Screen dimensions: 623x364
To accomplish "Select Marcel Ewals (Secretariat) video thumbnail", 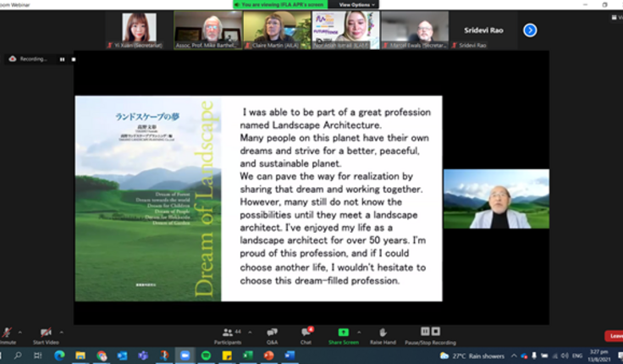I will [415, 30].
